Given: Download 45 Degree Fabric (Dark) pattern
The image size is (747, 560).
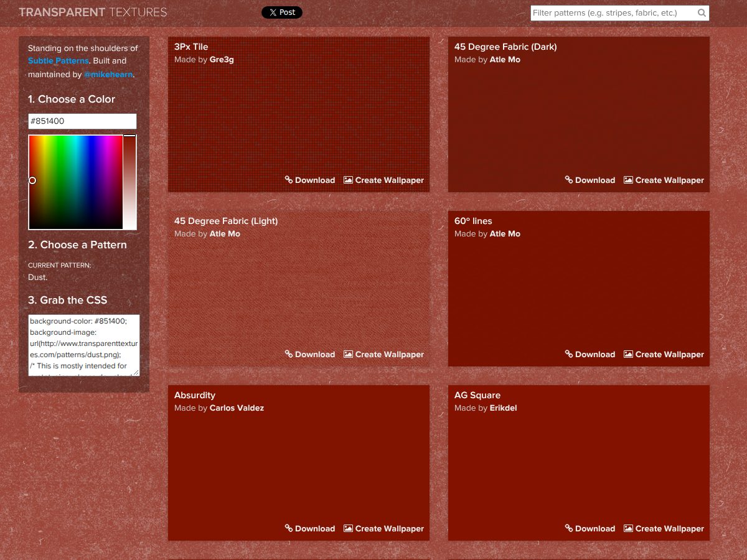Looking at the screenshot, I should (590, 180).
